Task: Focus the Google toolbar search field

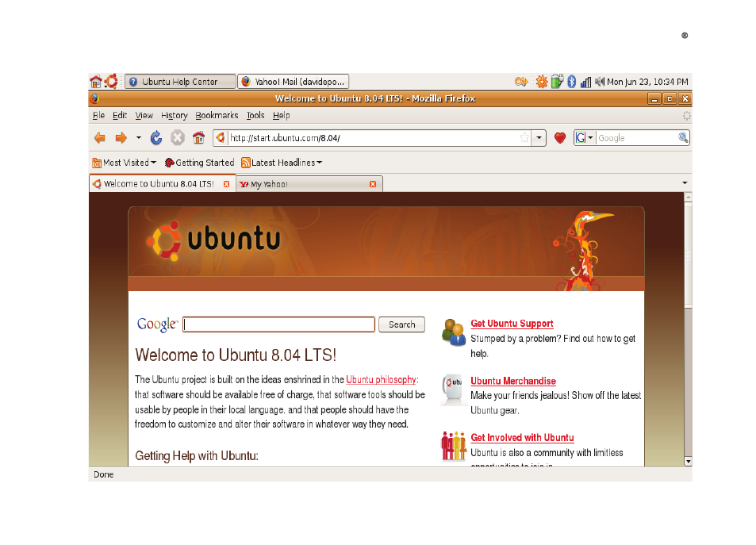Action: tap(637, 138)
